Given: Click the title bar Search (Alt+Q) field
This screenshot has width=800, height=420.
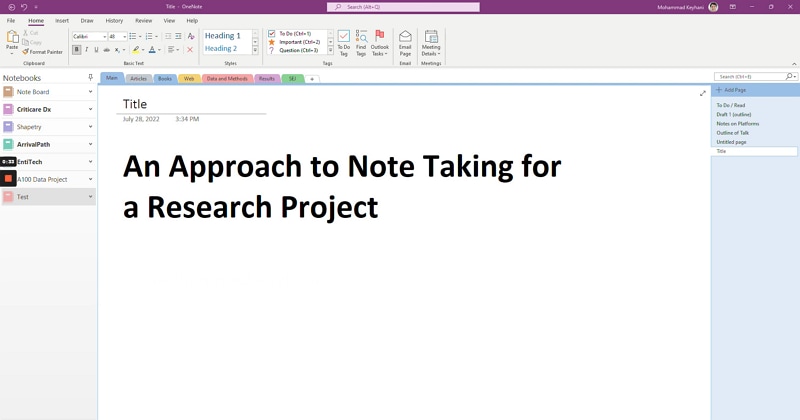Looking at the screenshot, I should pyautogui.click(x=403, y=7).
